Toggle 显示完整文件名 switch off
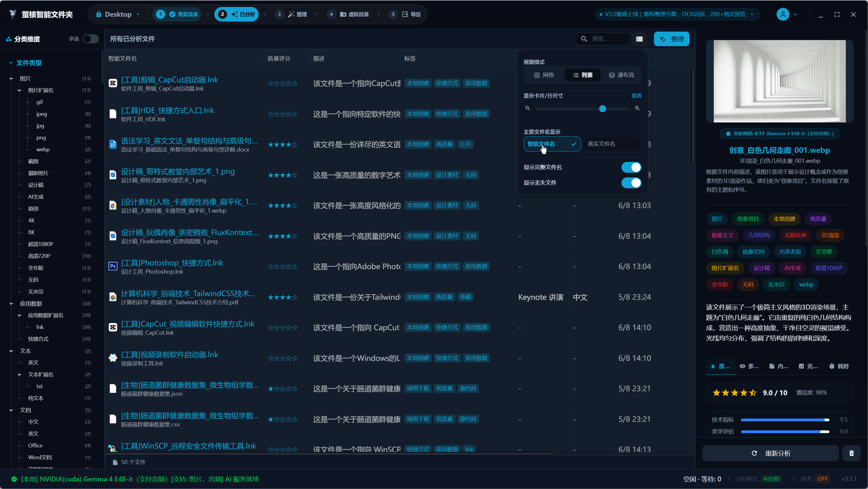 [x=631, y=167]
